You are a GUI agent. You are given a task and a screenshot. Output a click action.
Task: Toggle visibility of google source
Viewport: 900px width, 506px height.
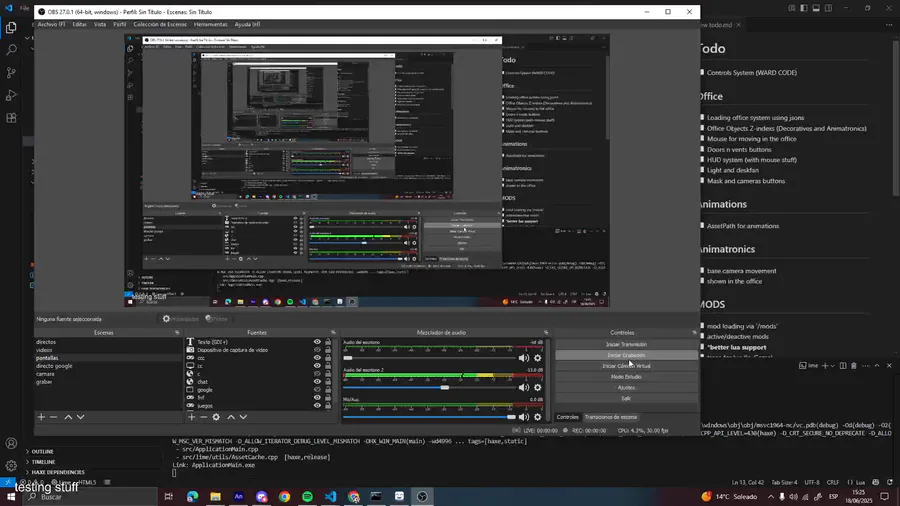click(317, 390)
